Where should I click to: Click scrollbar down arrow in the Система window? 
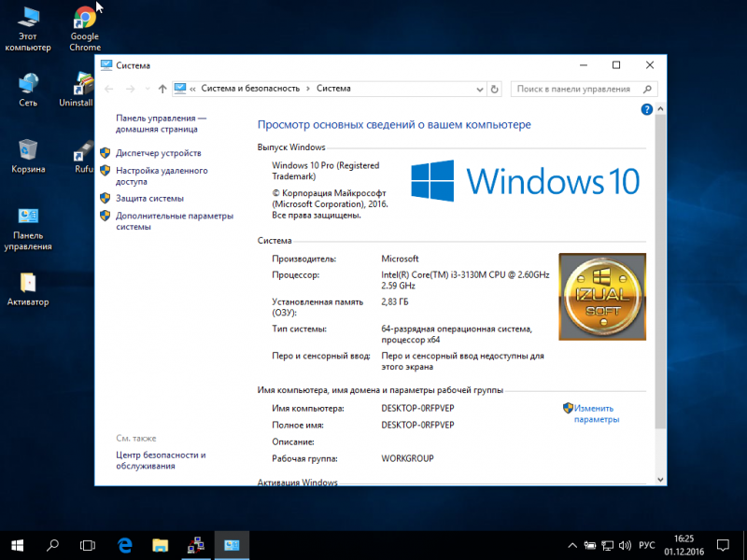tap(660, 480)
